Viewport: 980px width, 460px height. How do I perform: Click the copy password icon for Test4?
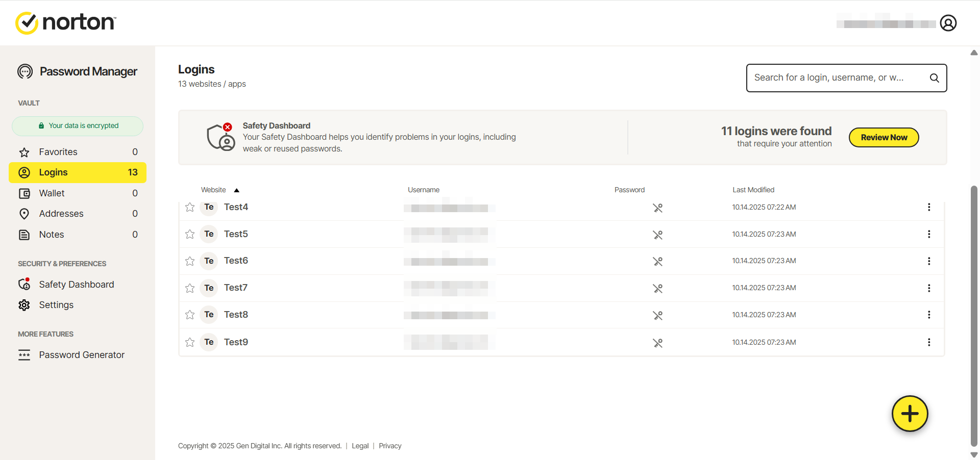657,208
